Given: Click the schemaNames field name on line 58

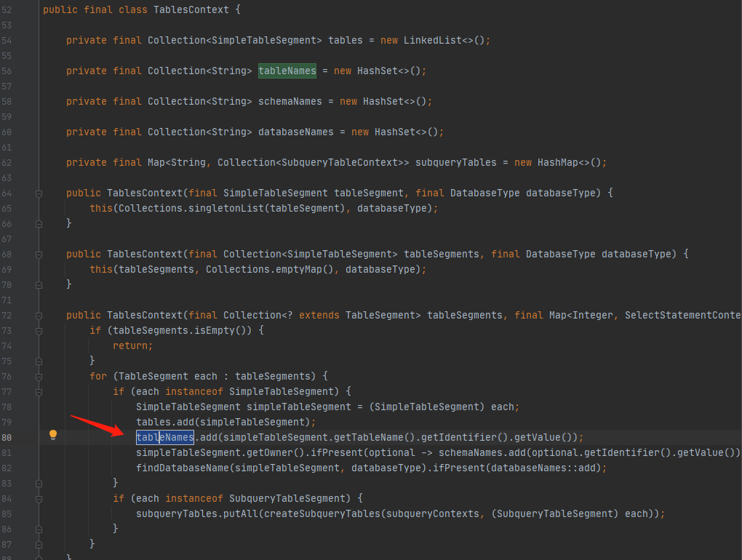Looking at the screenshot, I should tap(290, 101).
